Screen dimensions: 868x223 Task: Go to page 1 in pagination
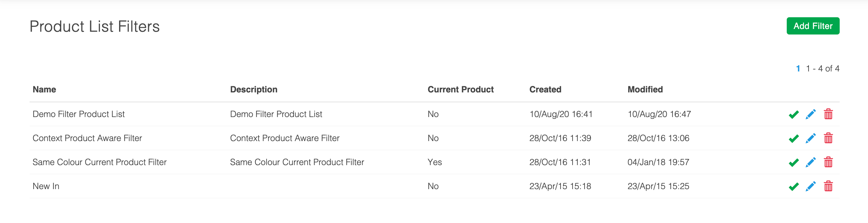pyautogui.click(x=798, y=68)
